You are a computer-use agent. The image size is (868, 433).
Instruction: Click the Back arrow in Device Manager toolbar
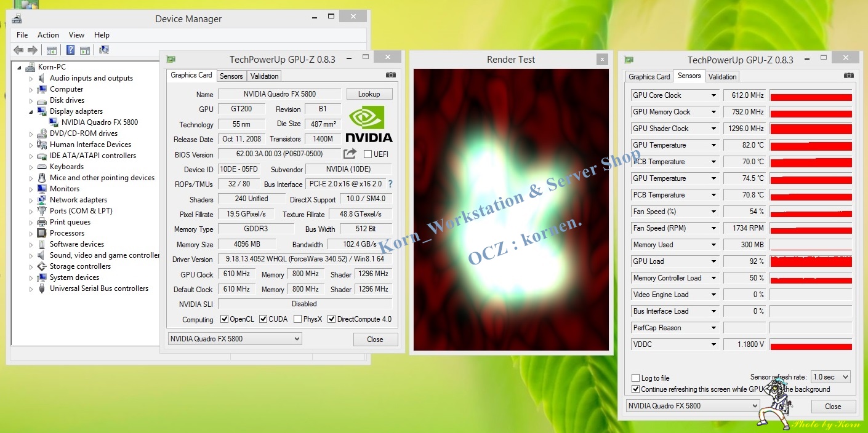[18, 50]
